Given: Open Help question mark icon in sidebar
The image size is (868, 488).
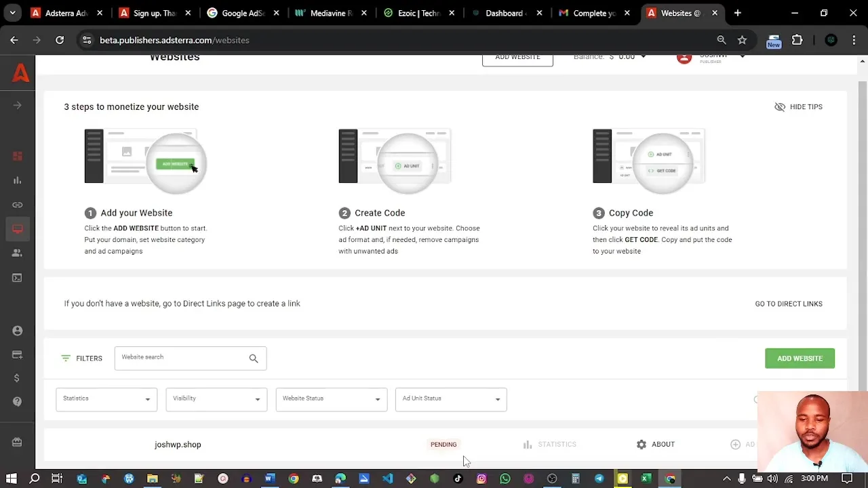Looking at the screenshot, I should [x=18, y=403].
